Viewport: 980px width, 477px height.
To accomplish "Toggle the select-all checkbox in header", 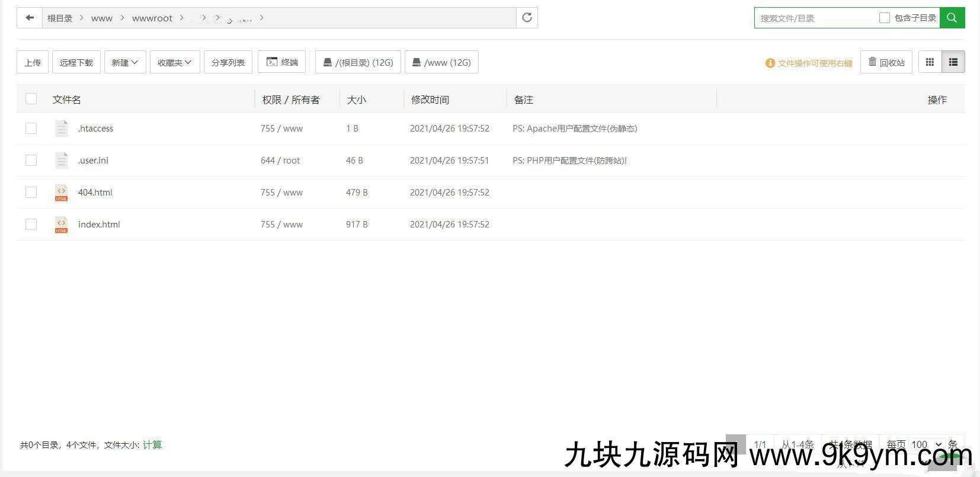I will (x=31, y=99).
